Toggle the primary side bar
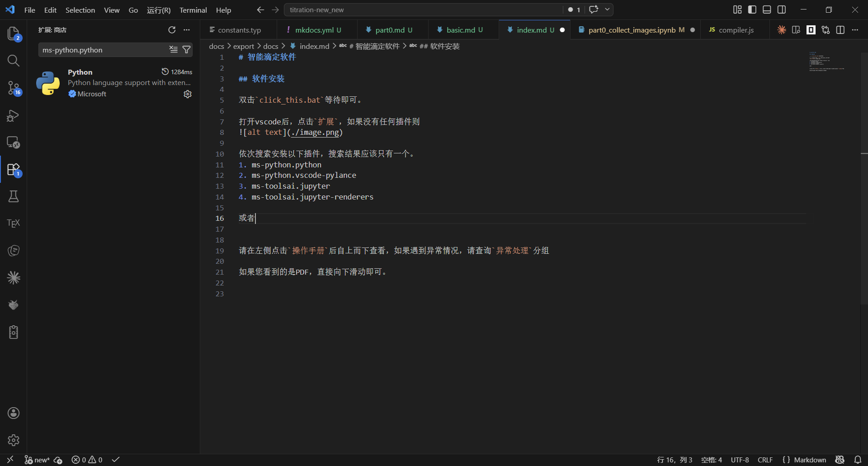This screenshot has height=466, width=868. point(752,10)
